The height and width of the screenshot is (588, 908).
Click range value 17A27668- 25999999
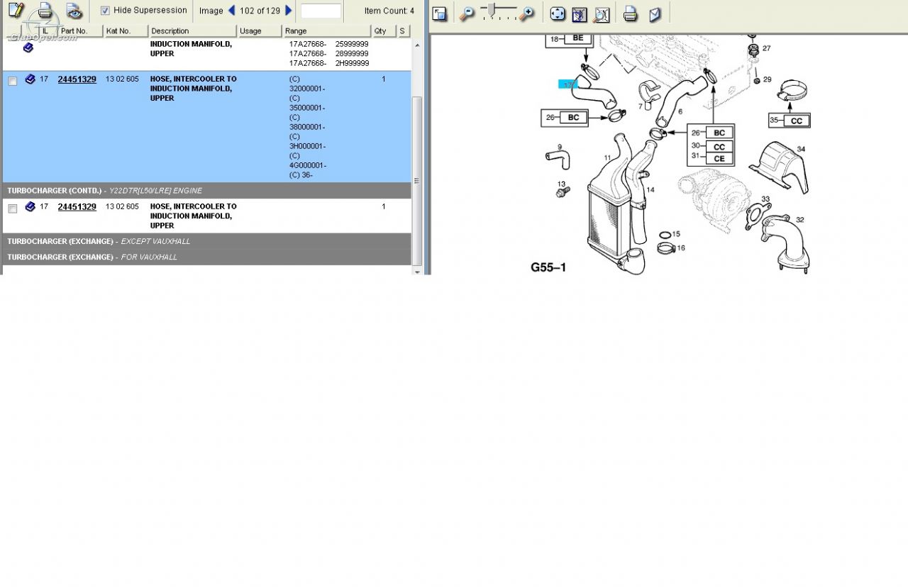(x=328, y=44)
